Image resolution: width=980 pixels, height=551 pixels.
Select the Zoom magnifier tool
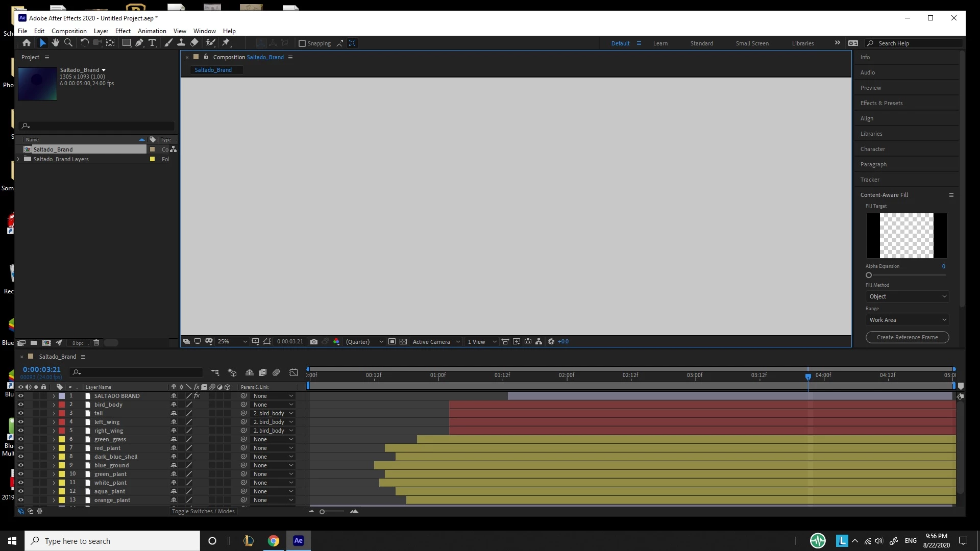click(68, 43)
